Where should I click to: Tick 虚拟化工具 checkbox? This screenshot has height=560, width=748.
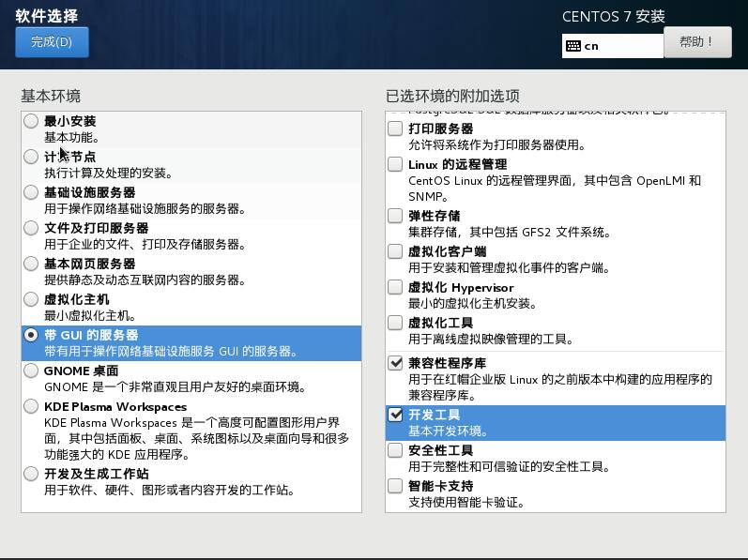pyautogui.click(x=395, y=323)
